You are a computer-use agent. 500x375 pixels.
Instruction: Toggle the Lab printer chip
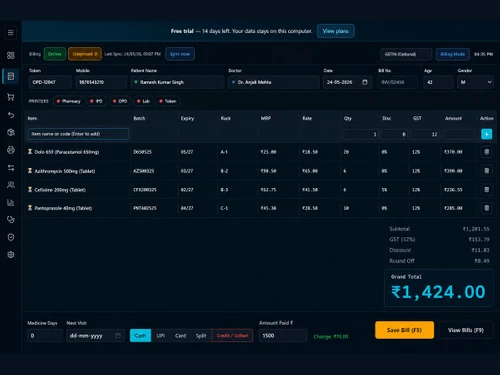click(x=143, y=101)
